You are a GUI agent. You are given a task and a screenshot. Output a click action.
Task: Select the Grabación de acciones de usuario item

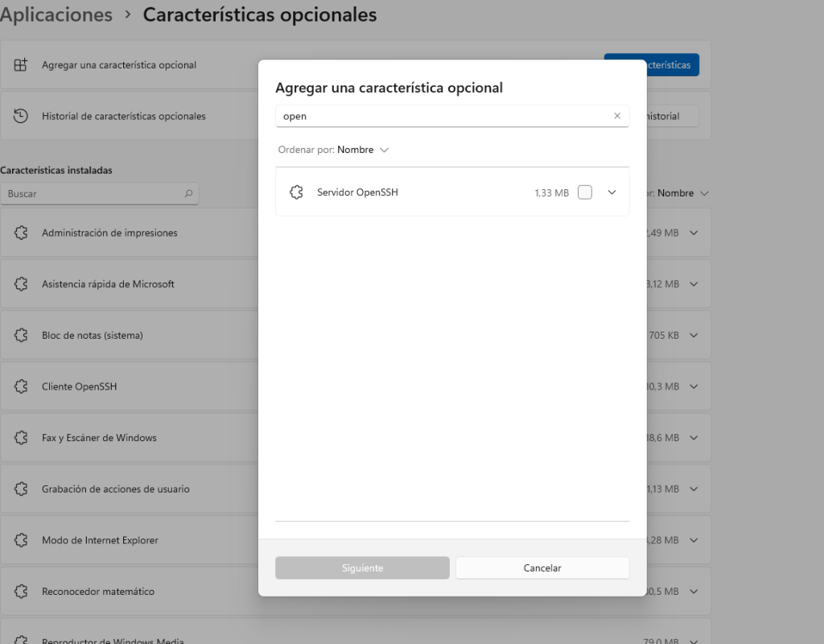pyautogui.click(x=116, y=489)
